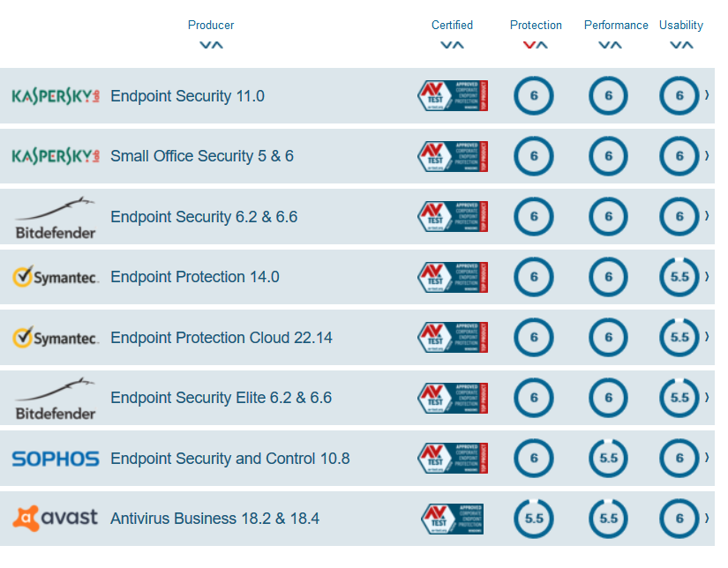
Task: Expand the Avast Antivirus Business row arrow
Action: pyautogui.click(x=707, y=518)
